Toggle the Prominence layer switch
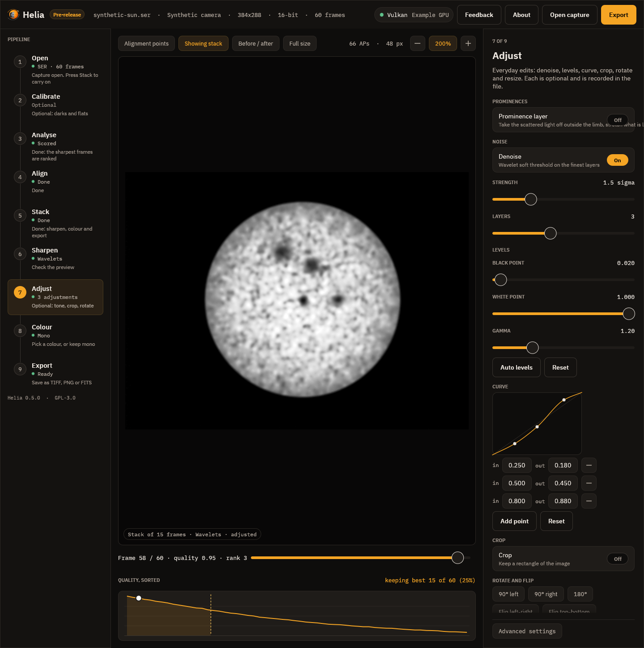Image resolution: width=644 pixels, height=648 pixels. coord(617,120)
